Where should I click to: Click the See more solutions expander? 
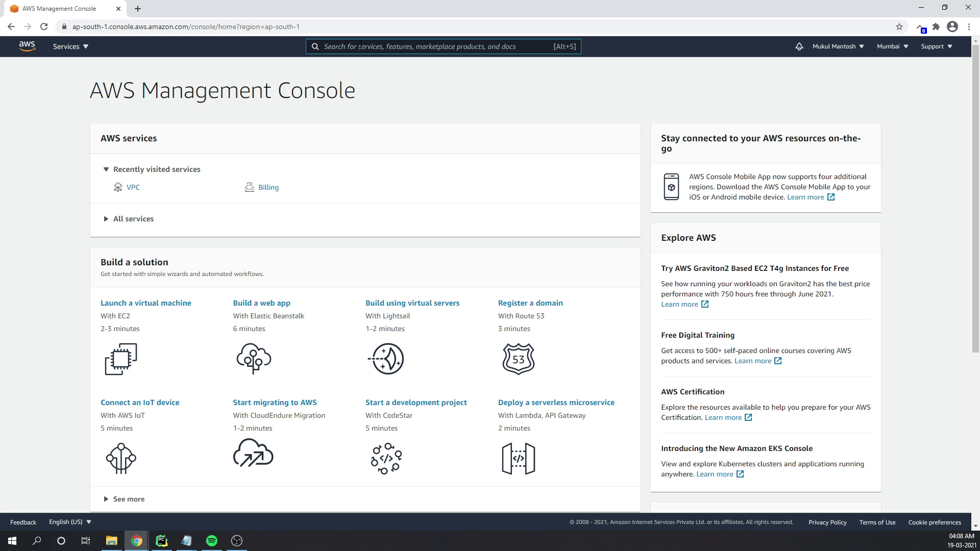(x=123, y=498)
